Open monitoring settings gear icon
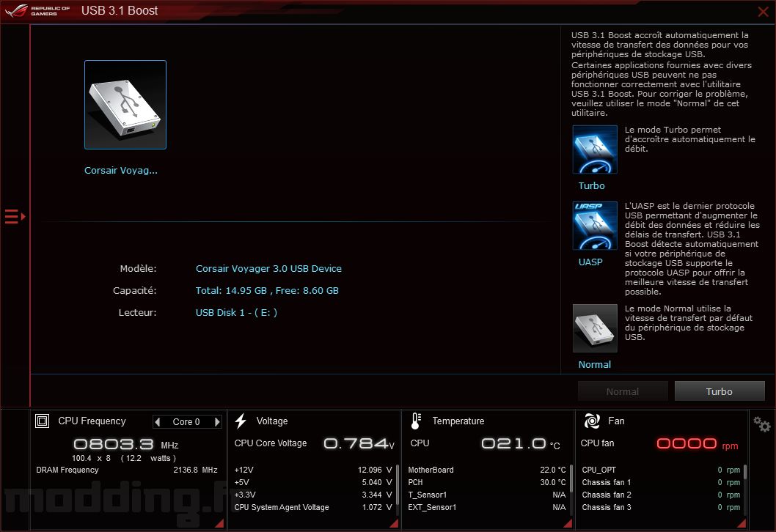Viewport: 776px width, 532px height. [x=761, y=424]
